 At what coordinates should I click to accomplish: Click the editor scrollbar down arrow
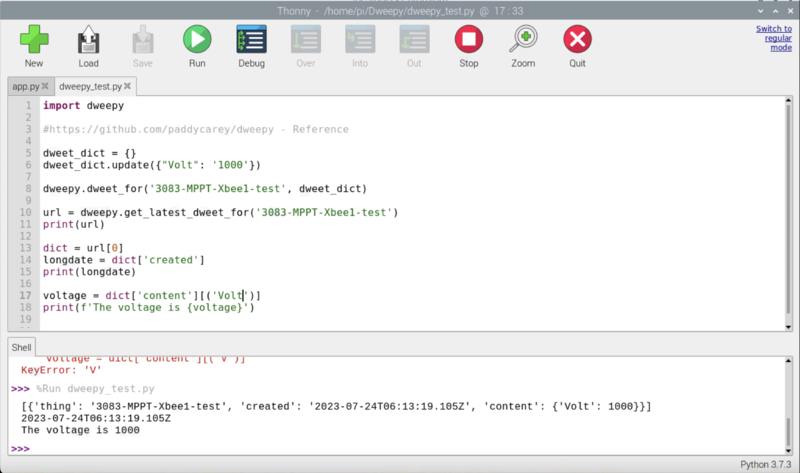click(x=788, y=327)
